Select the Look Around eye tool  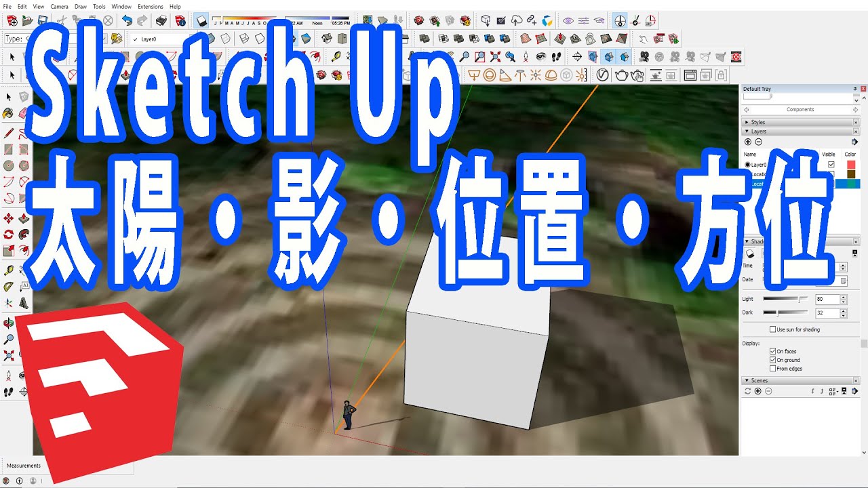pos(541,56)
